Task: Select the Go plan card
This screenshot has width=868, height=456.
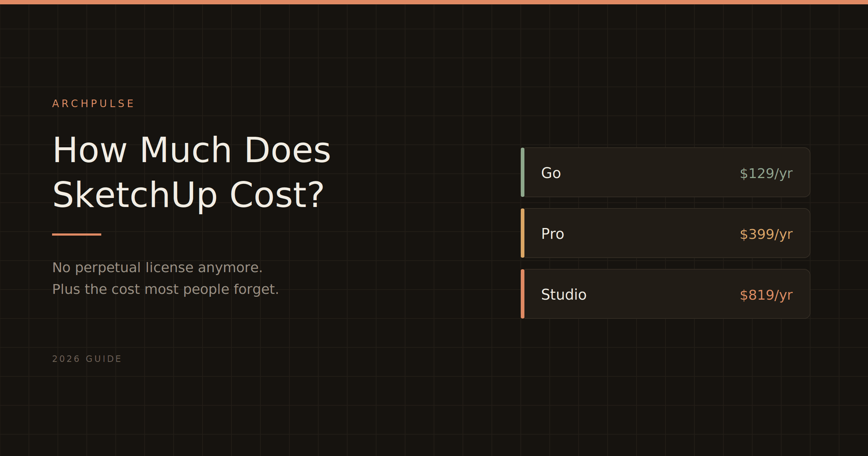Action: [x=665, y=172]
